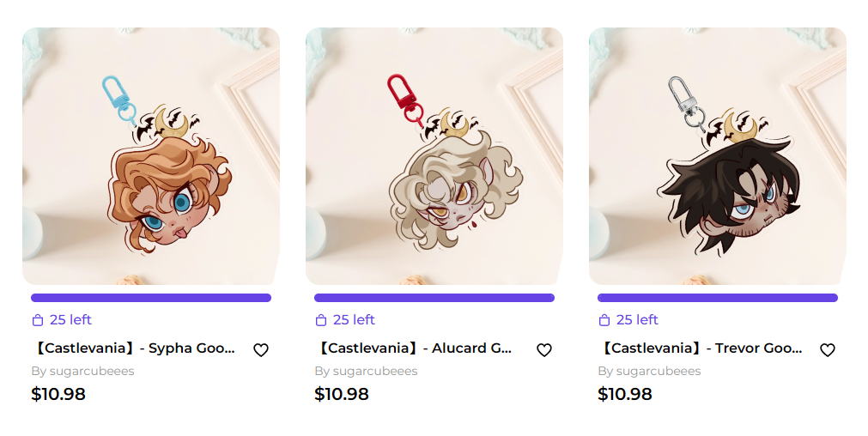Click the $10.98 price under Sypha keychain
The image size is (868, 436).
(58, 394)
